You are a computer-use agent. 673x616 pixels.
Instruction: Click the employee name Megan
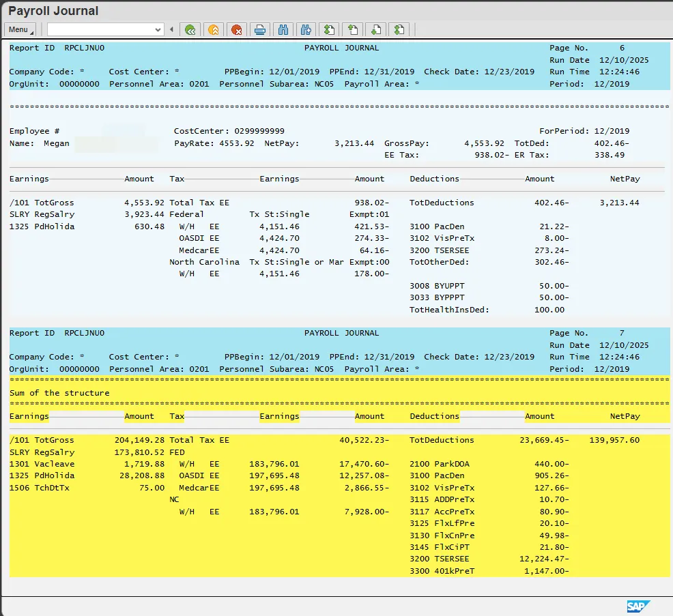(57, 143)
